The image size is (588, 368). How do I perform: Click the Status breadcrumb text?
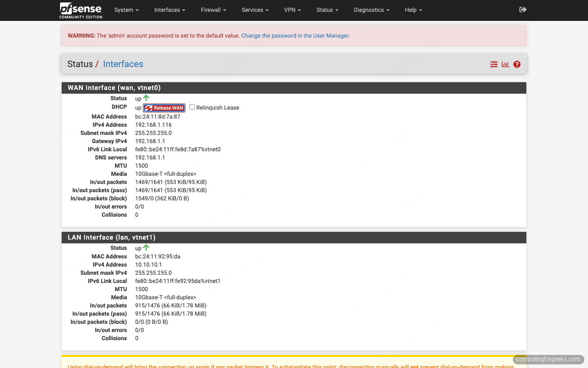pyautogui.click(x=80, y=64)
